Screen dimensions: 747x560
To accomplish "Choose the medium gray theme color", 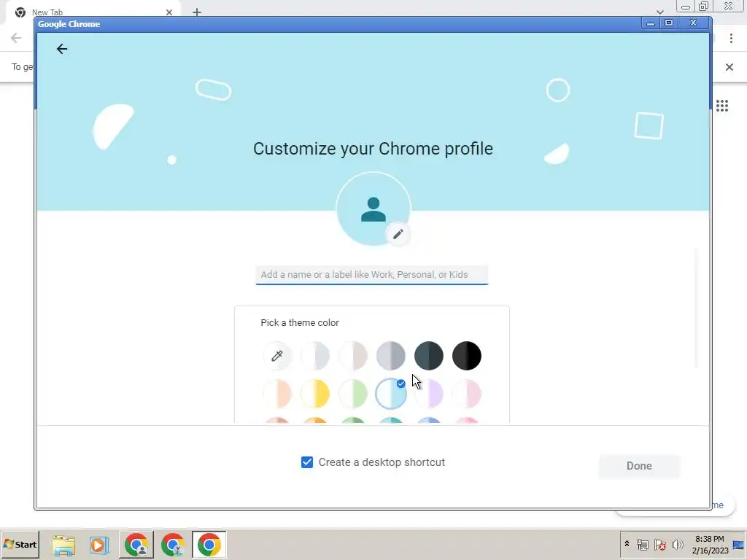I will click(391, 356).
